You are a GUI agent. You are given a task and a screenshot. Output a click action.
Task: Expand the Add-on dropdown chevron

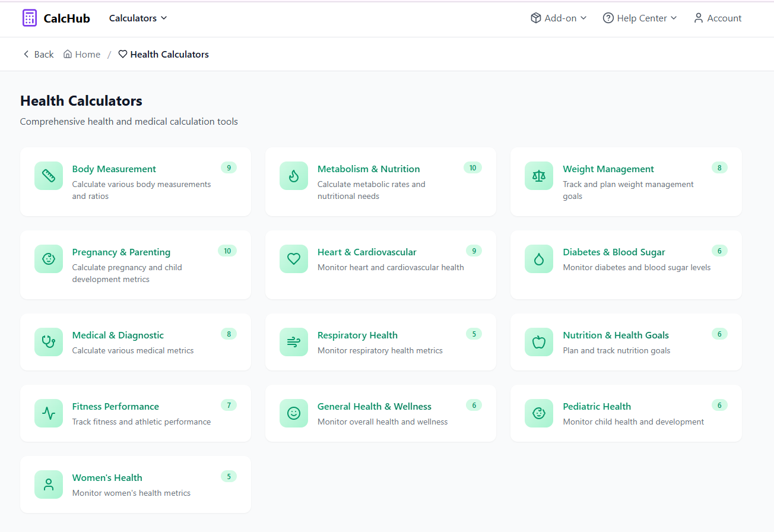(583, 18)
